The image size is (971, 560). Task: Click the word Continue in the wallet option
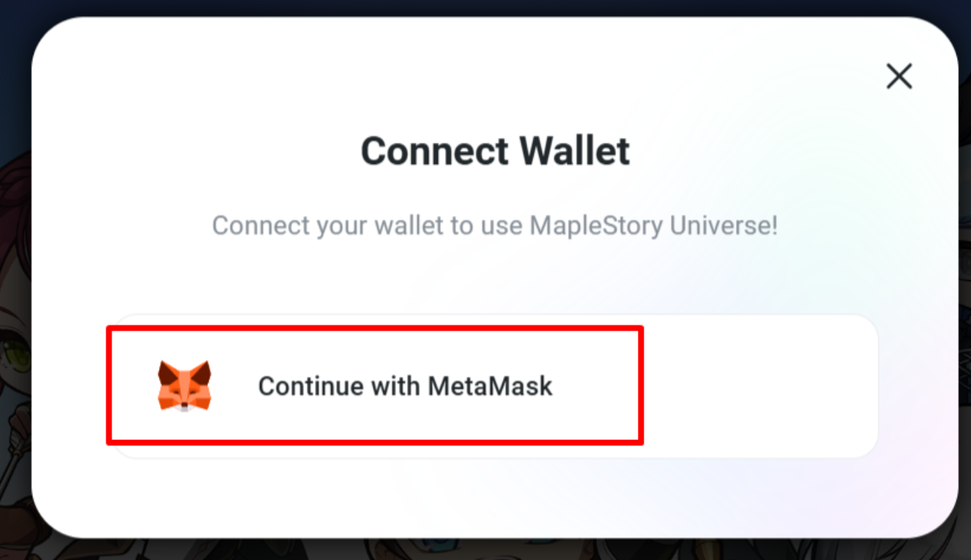tap(310, 386)
